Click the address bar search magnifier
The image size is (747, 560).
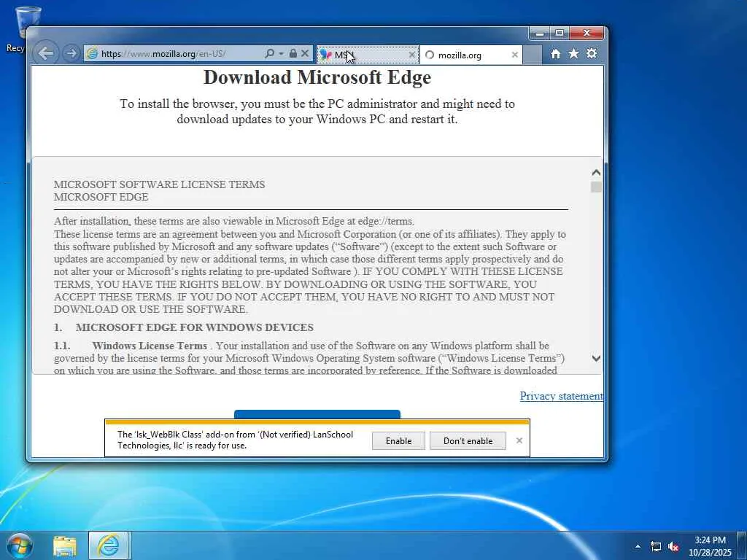click(x=270, y=53)
